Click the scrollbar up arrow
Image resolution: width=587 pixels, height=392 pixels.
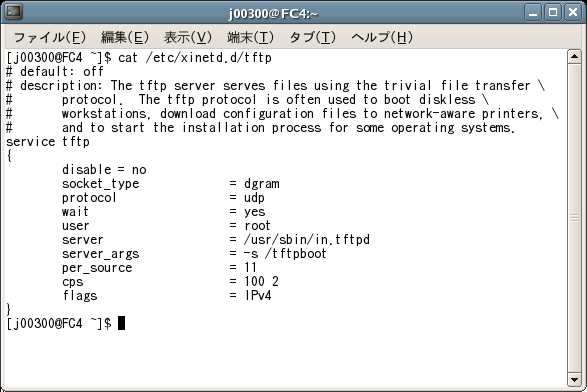574,57
